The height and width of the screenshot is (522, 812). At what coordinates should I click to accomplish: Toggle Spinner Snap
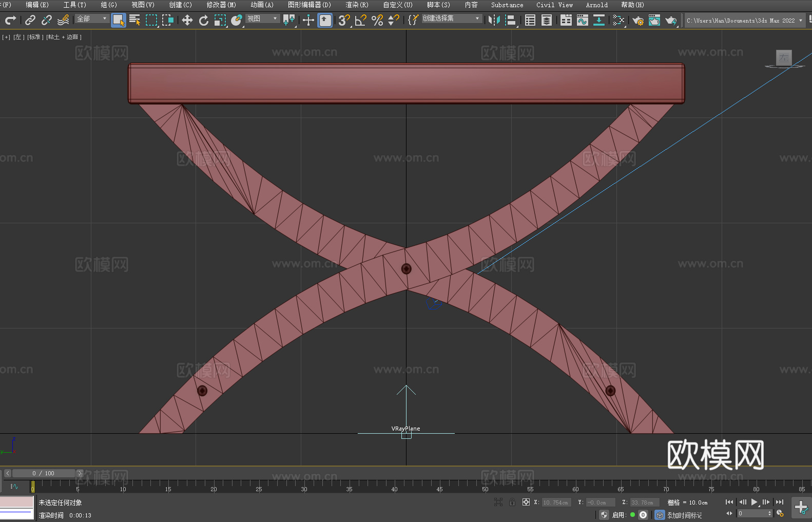pyautogui.click(x=394, y=20)
